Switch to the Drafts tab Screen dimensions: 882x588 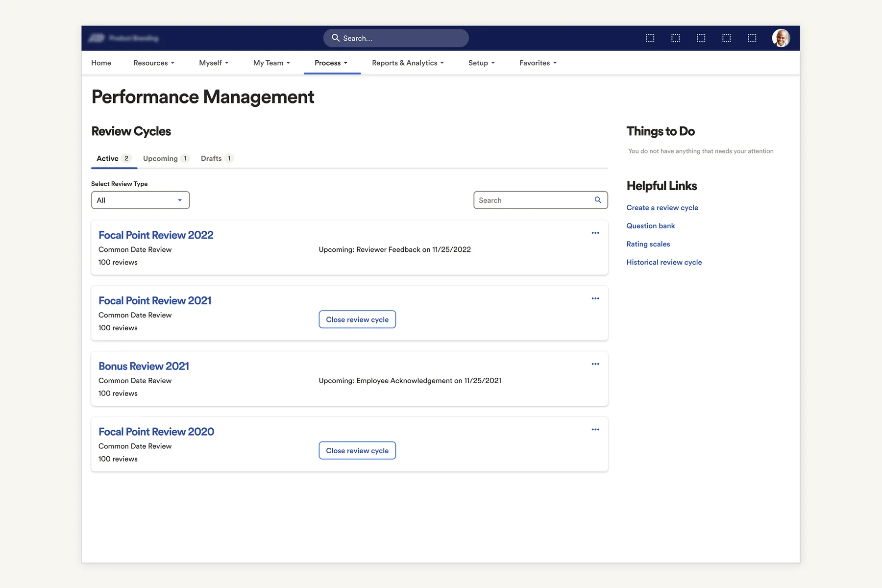point(217,158)
